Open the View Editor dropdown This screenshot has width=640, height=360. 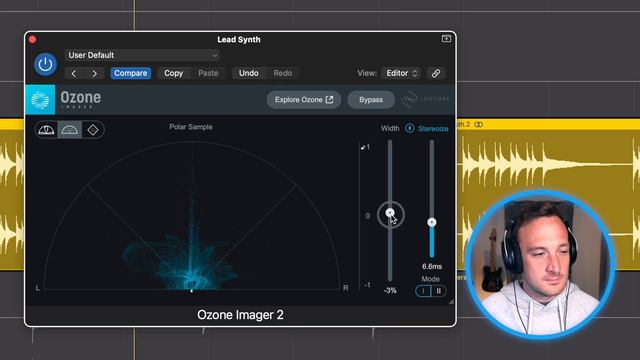click(x=401, y=73)
